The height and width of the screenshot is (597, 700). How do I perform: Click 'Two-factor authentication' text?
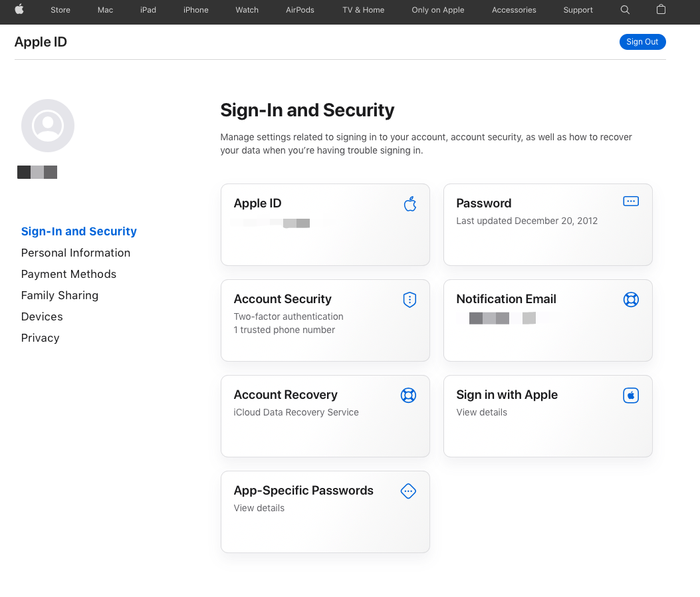pos(289,316)
